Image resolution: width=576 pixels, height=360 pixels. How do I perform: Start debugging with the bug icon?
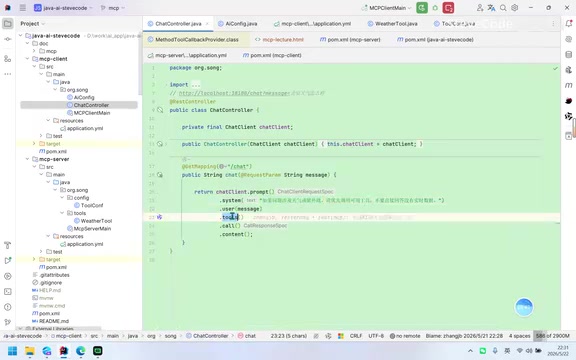click(435, 8)
